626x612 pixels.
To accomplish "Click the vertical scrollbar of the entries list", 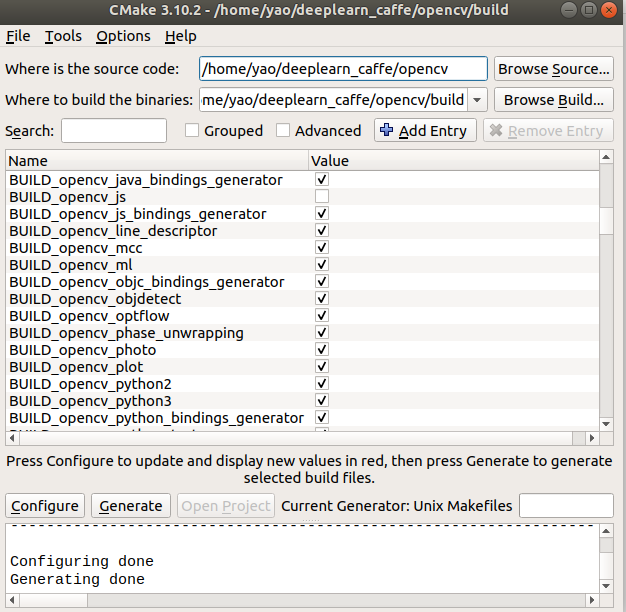I will tap(607, 300).
